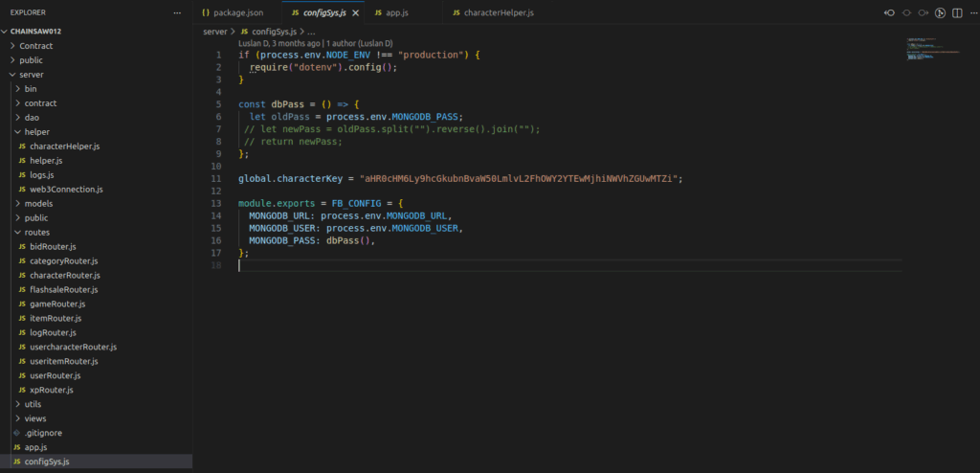Expand the utils folder

tap(33, 404)
